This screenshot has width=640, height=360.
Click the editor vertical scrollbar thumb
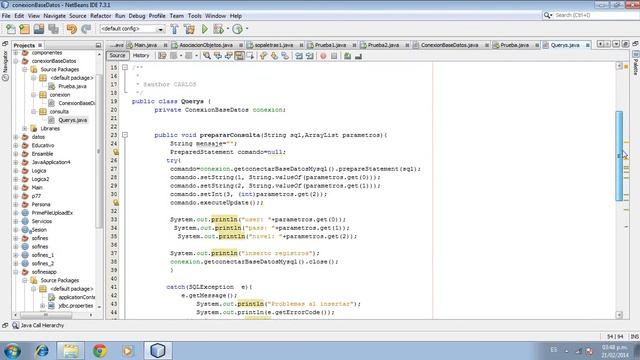(x=619, y=156)
